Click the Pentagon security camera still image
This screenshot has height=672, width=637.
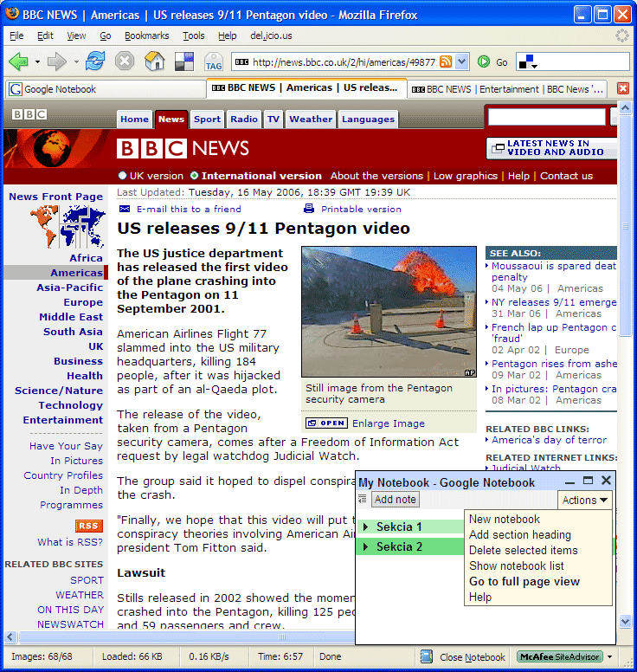coord(389,312)
